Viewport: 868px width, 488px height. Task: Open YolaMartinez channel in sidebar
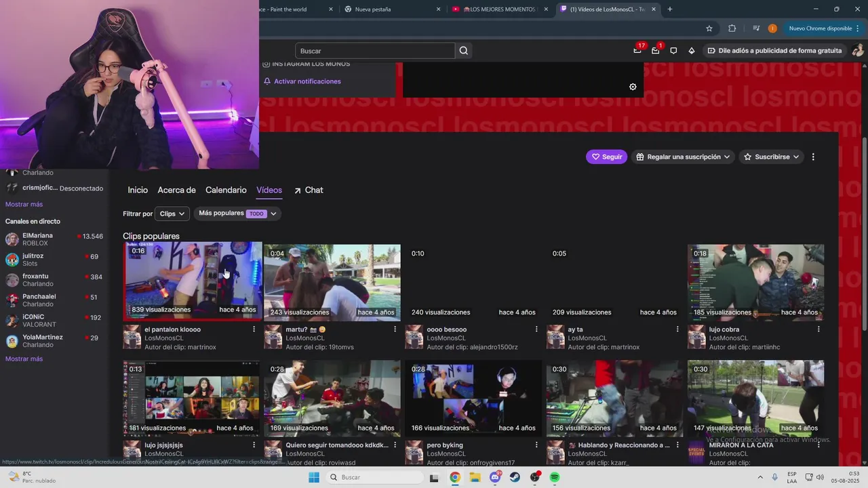tap(54, 341)
